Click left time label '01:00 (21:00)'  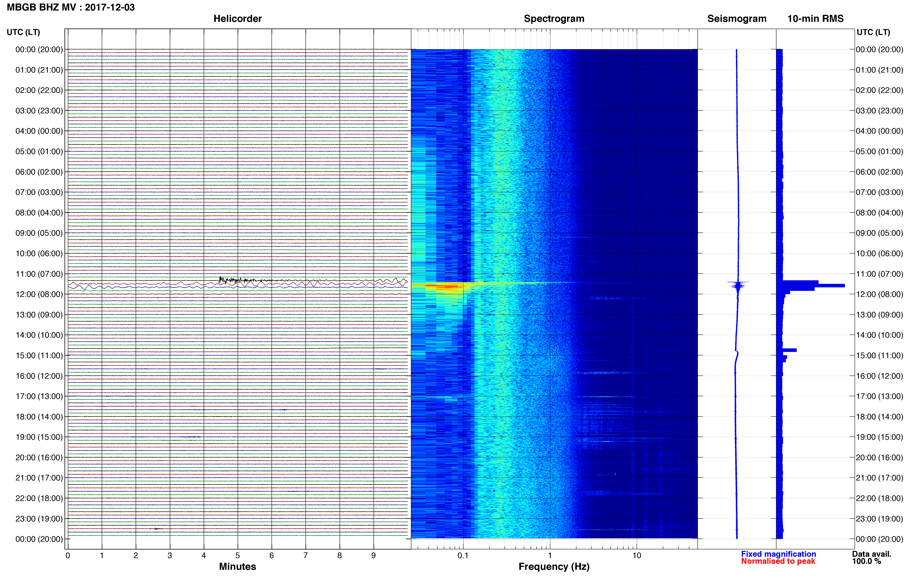coord(39,70)
